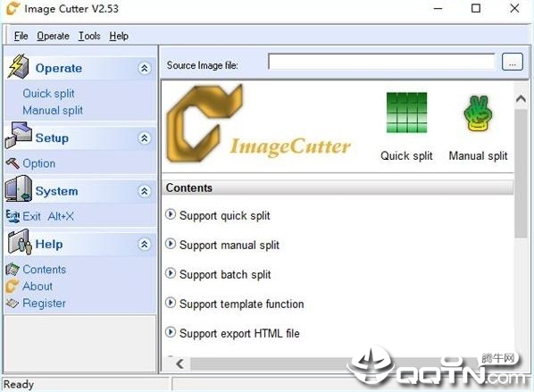This screenshot has height=392, width=534.
Task: Click Support batch split text
Action: pos(225,274)
